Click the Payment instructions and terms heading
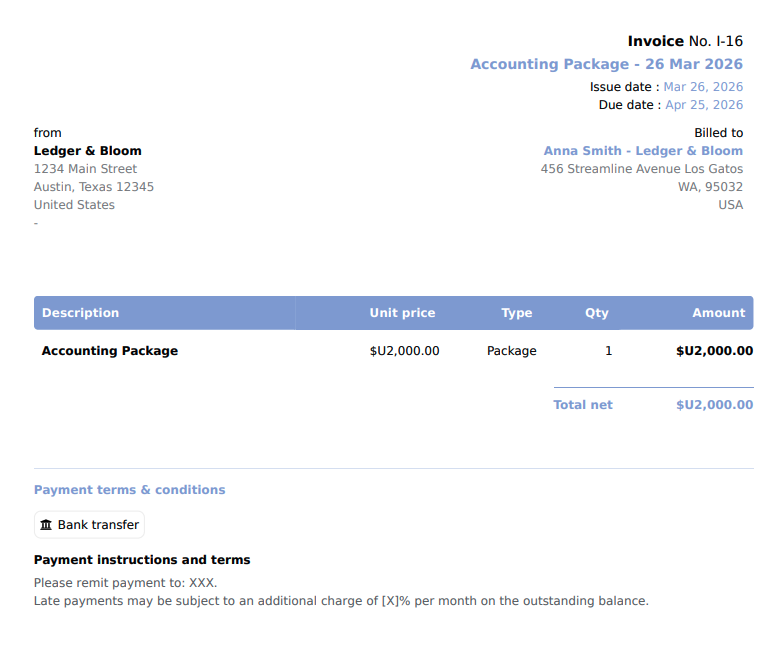 point(142,560)
